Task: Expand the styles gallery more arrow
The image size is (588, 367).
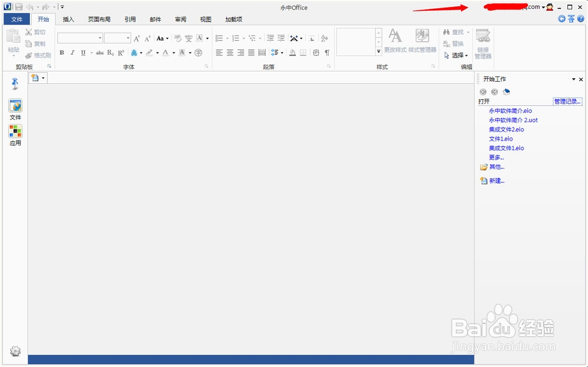Action: pyautogui.click(x=379, y=51)
